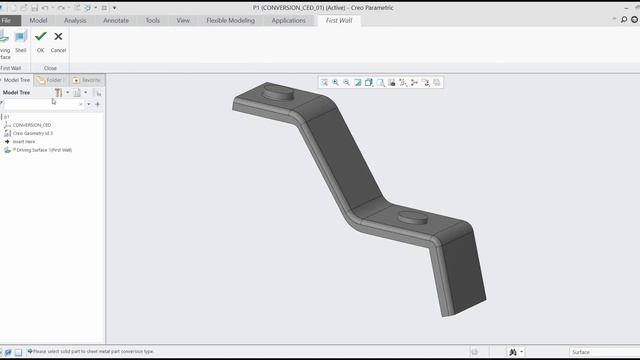The height and width of the screenshot is (360, 640).
Task: Switch to the Applications ribbon tab
Action: [x=289, y=20]
